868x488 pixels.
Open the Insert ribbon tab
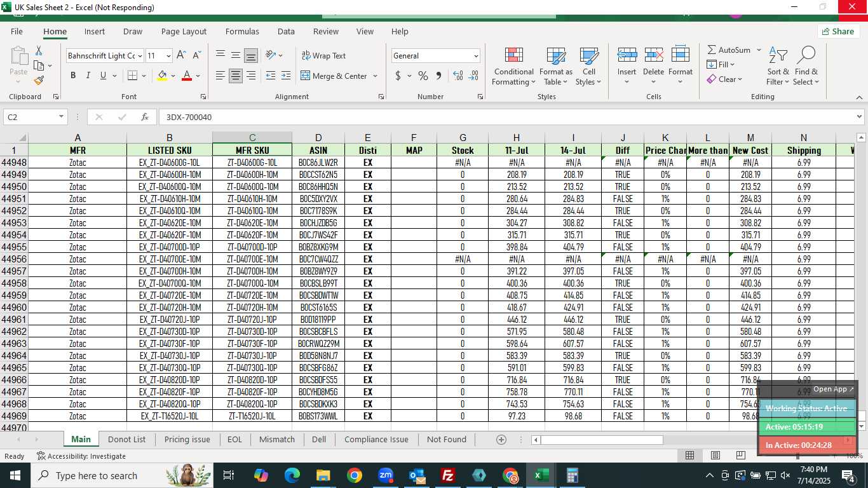coord(95,31)
